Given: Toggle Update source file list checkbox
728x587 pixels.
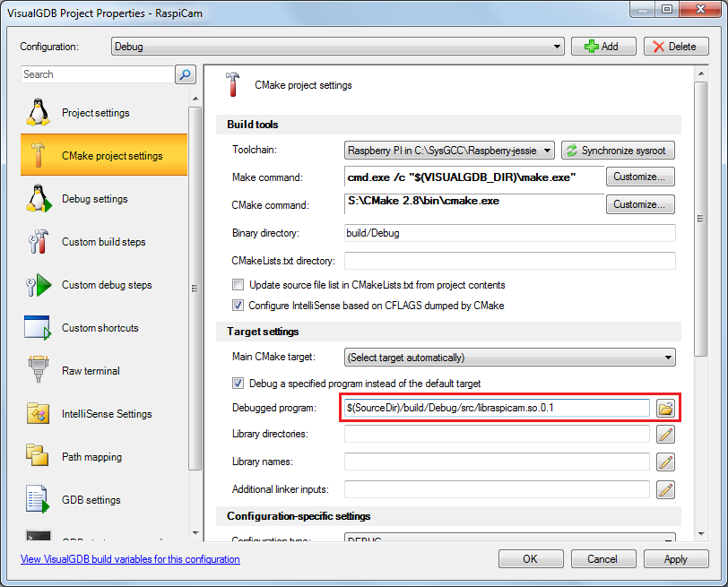Looking at the screenshot, I should point(238,284).
